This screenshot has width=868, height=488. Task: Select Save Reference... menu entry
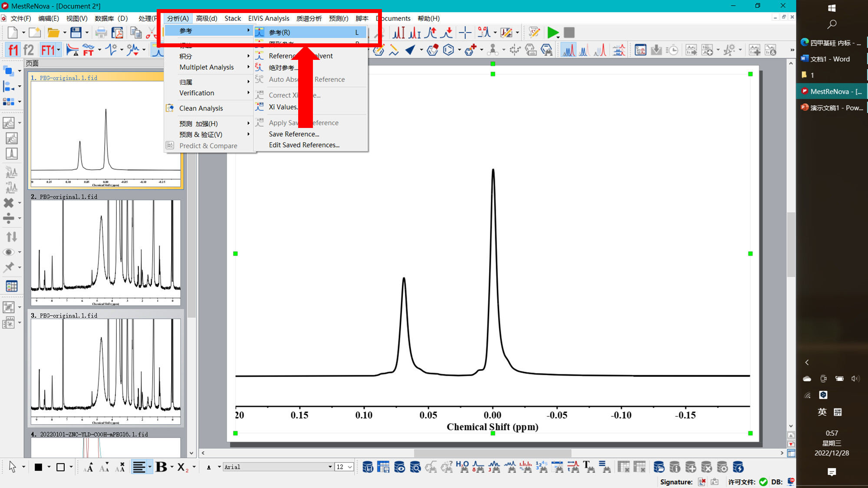(294, 134)
